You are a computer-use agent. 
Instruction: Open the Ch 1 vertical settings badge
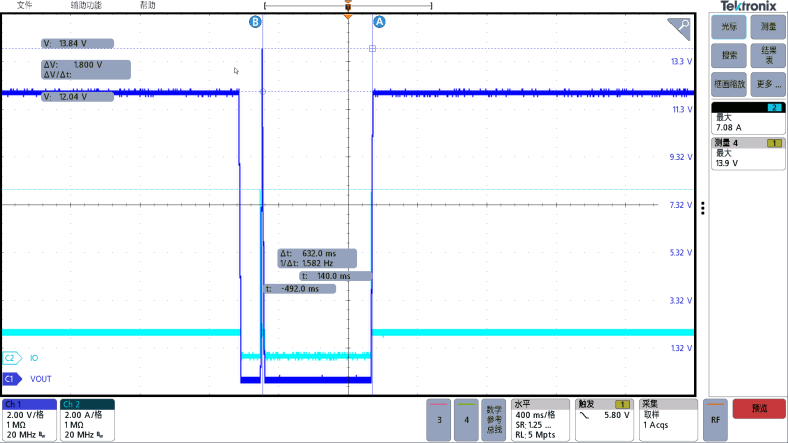(x=30, y=420)
